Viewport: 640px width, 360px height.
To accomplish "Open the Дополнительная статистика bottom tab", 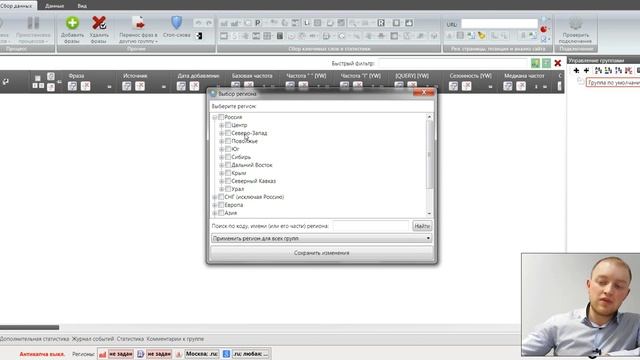I will click(34, 339).
